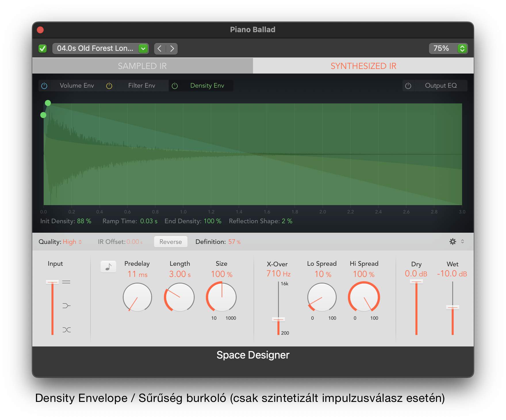Screen dimensions: 506x420
Task: Toggle the Volume Env power button
Action: point(44,86)
